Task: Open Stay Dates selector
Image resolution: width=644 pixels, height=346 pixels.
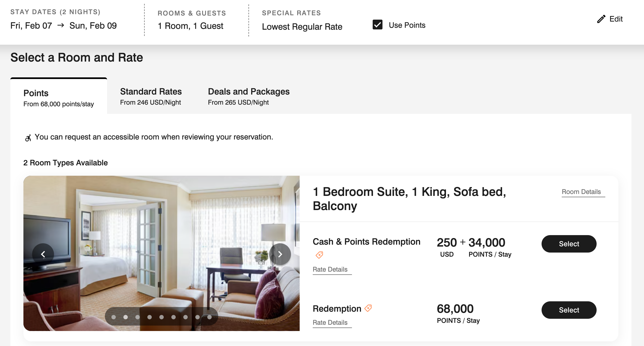Action: click(63, 26)
